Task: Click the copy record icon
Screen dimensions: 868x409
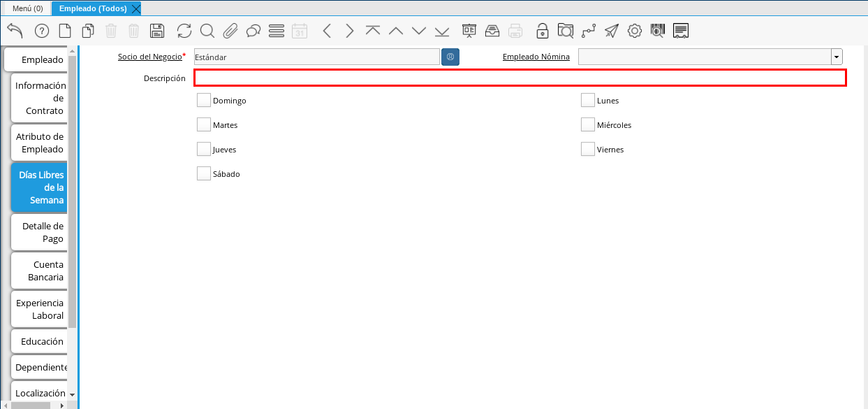Action: [x=88, y=31]
